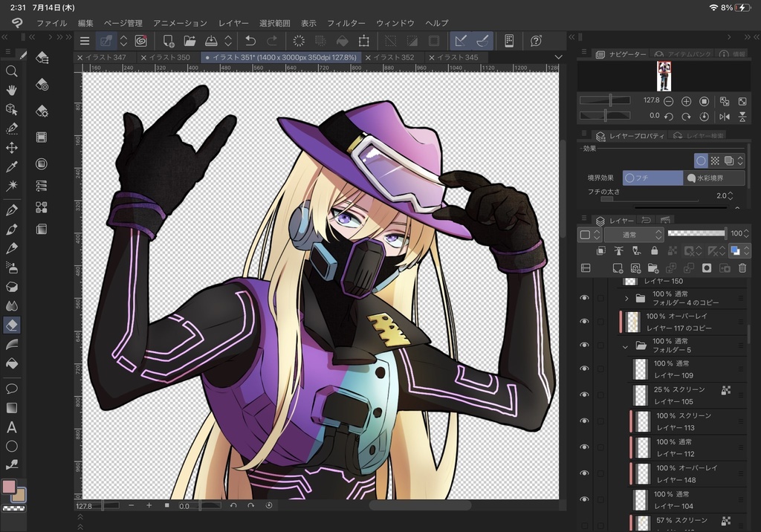The image size is (761, 532).
Task: Switch to the イラスト 347 tab
Action: pyautogui.click(x=106, y=57)
